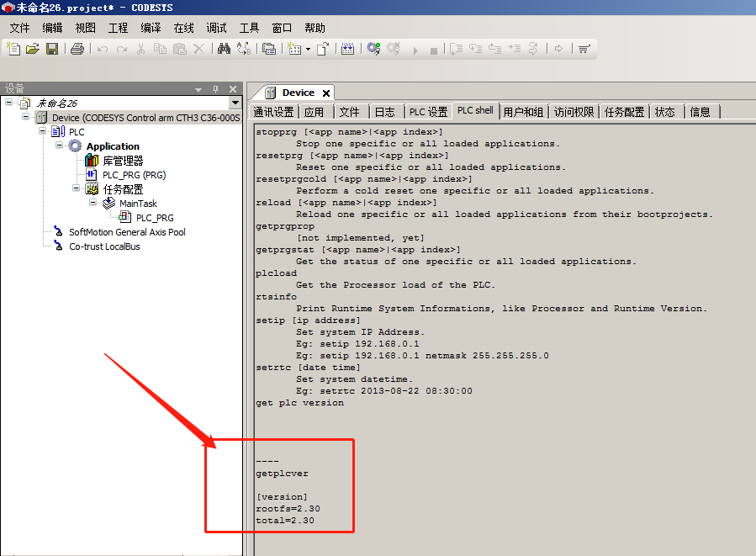Click the Build (compile) toolbar icon

click(x=347, y=49)
